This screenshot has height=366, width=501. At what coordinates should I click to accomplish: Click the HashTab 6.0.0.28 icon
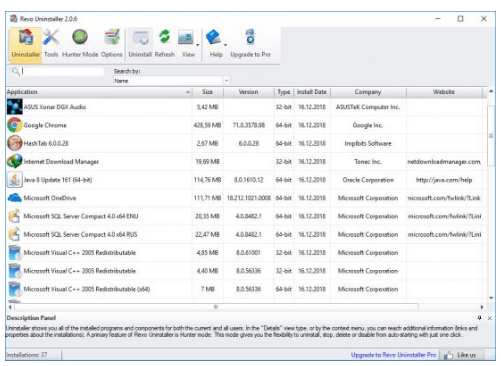tap(15, 143)
